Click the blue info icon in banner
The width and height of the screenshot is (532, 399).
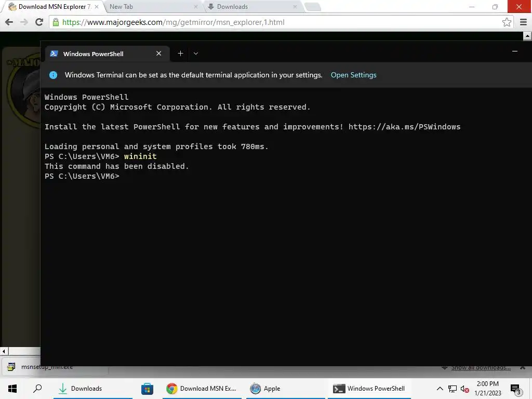tap(54, 75)
